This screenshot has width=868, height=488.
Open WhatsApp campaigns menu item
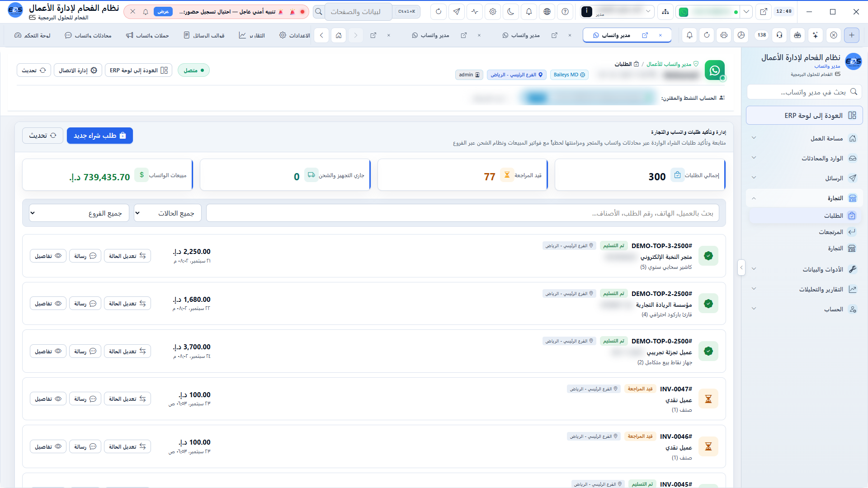pyautogui.click(x=147, y=35)
